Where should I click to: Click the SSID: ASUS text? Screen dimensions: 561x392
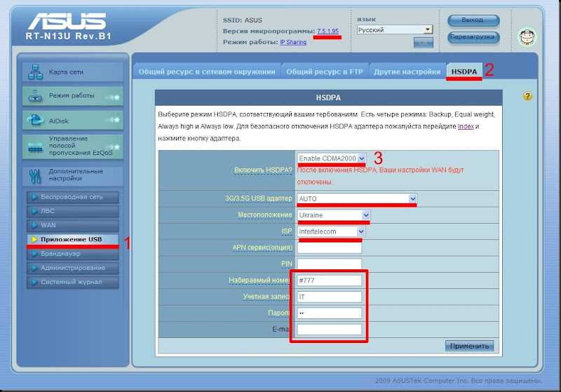[242, 20]
